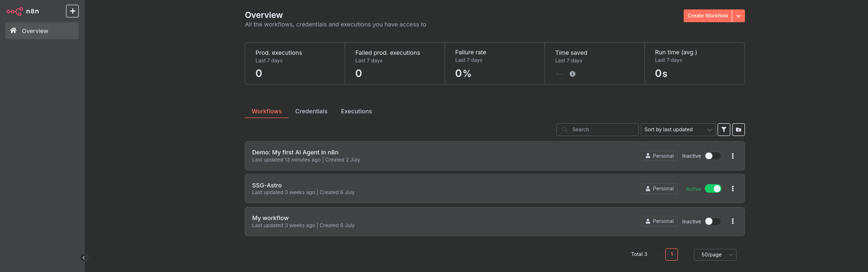Click the Overview page heading
The height and width of the screenshot is (272, 868).
[264, 15]
